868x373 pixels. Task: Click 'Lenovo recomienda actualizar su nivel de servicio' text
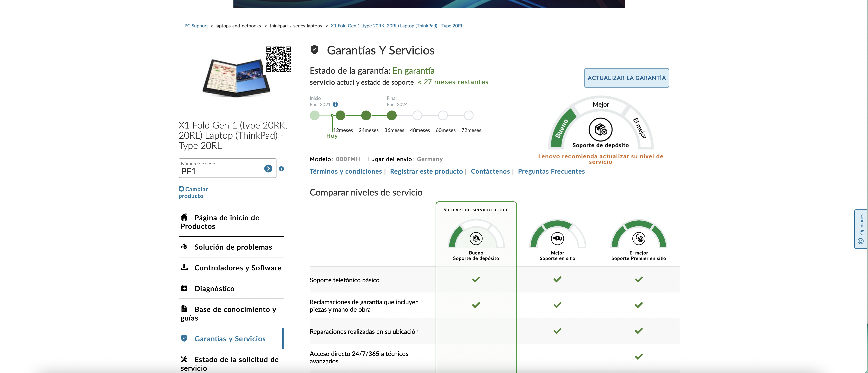(x=601, y=159)
